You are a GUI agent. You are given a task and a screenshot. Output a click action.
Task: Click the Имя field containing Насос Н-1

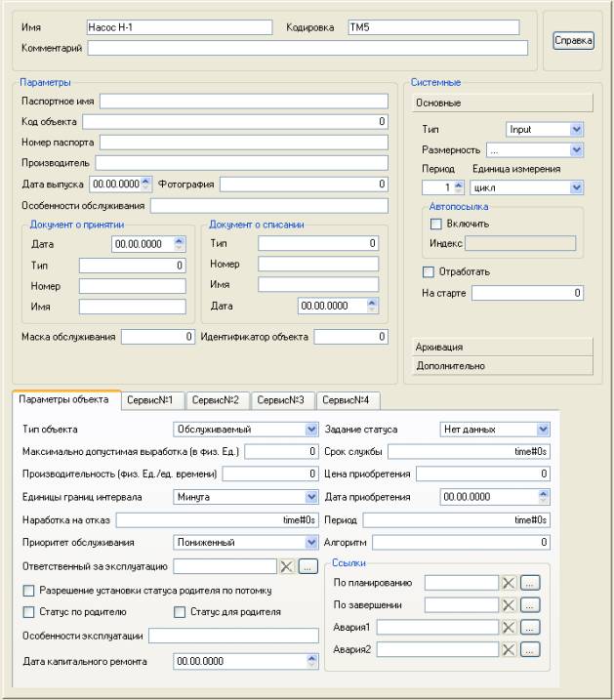(180, 27)
